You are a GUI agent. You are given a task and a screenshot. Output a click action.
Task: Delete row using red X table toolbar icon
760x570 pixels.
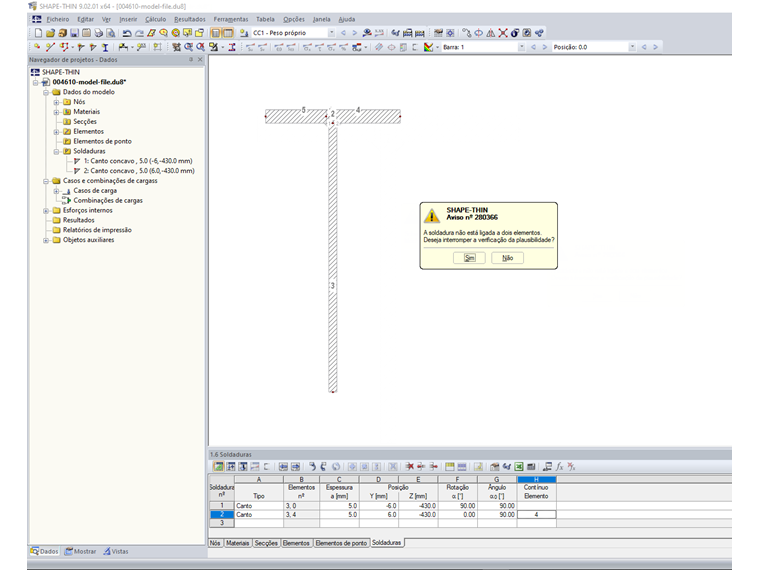[410, 466]
